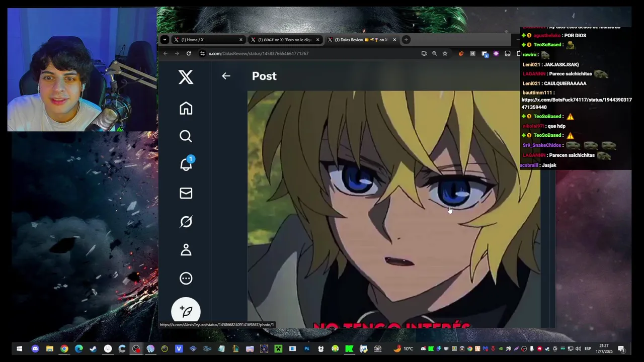Screen dimensions: 644x362
Task: Open File Explorer from the taskbar
Action: click(x=50, y=349)
